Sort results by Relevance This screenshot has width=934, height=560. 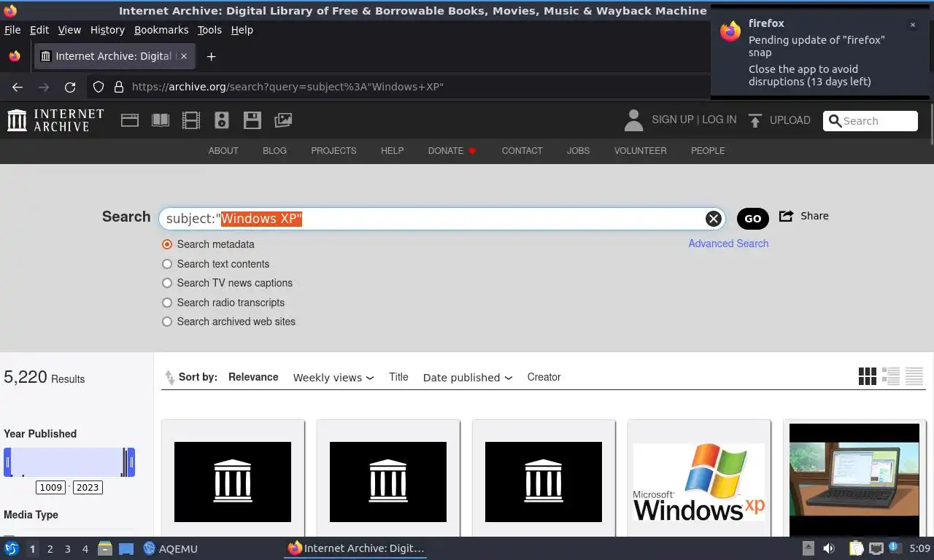(x=253, y=377)
